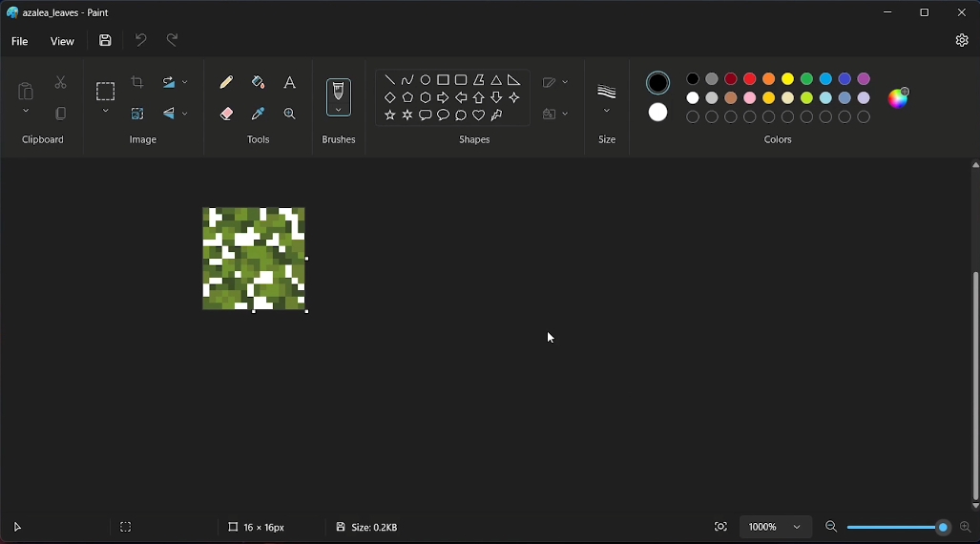Click the Save disk icon

106,41
